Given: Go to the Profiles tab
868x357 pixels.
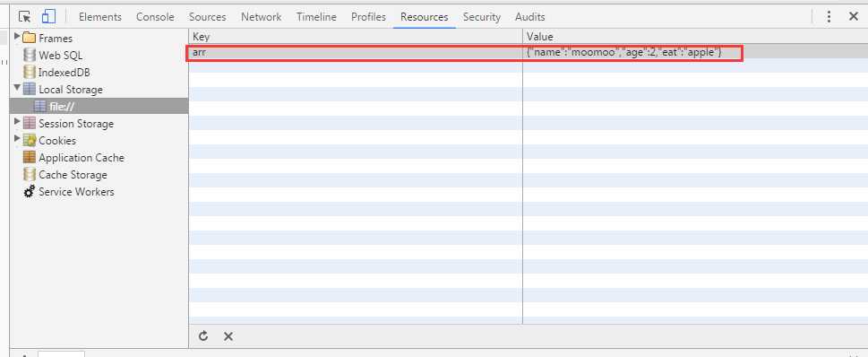Looking at the screenshot, I should pos(369,17).
